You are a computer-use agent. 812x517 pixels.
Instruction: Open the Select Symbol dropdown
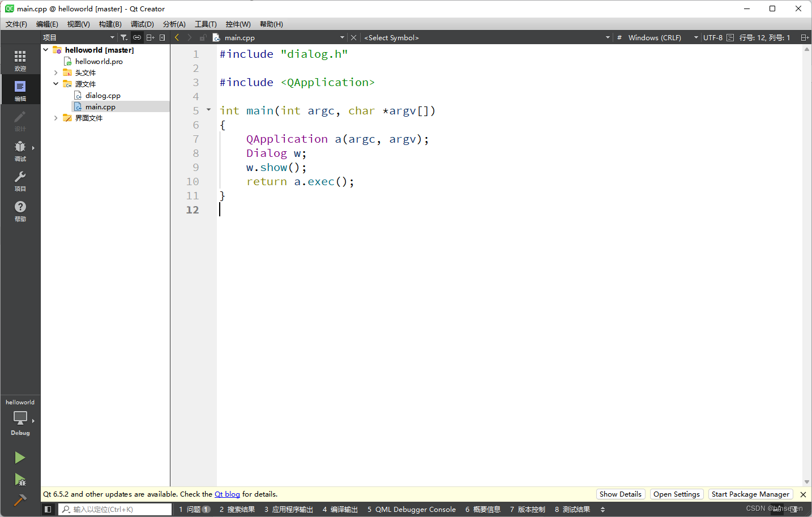[x=487, y=37]
